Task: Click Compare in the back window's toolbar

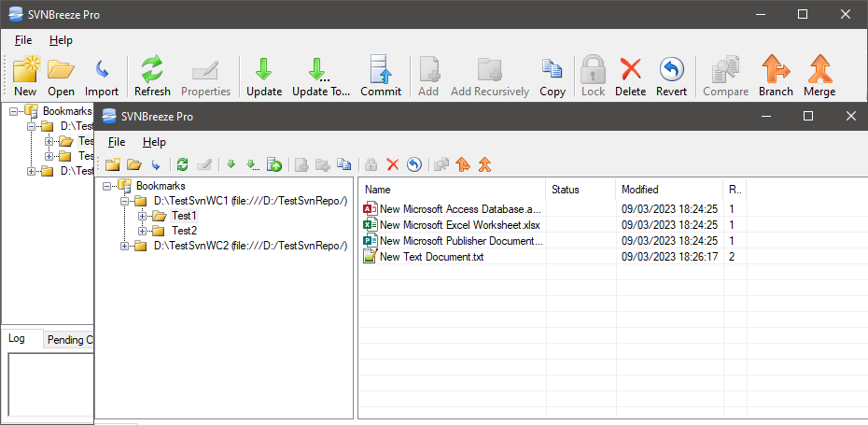Action: (726, 77)
